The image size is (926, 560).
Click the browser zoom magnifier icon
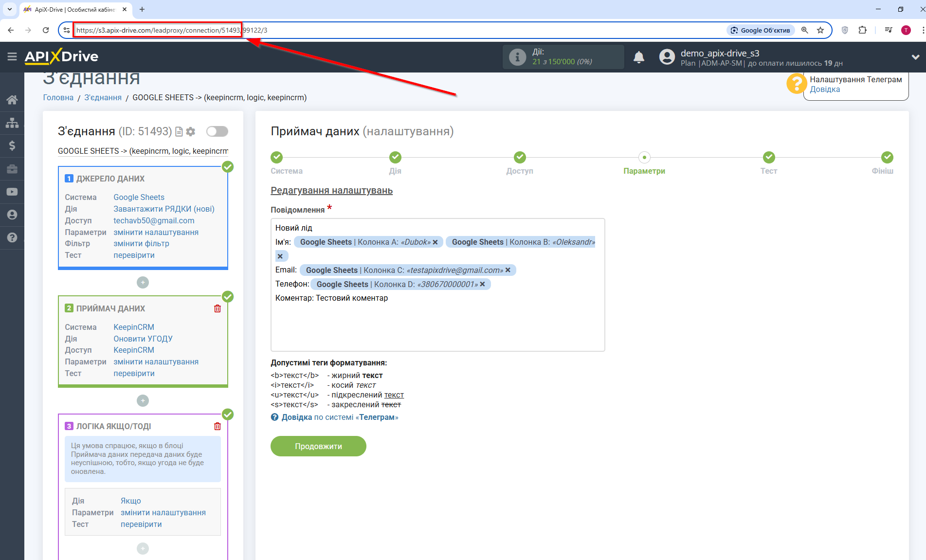pos(805,30)
